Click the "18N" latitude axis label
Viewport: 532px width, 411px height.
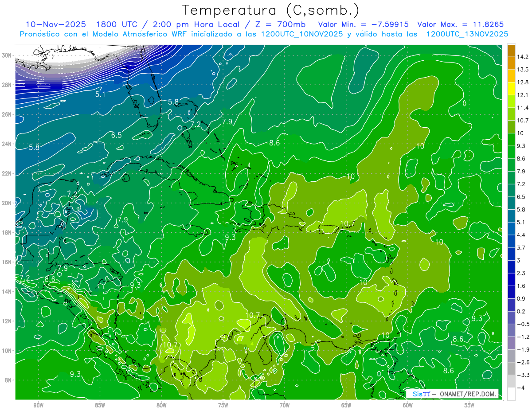[x=7, y=233]
